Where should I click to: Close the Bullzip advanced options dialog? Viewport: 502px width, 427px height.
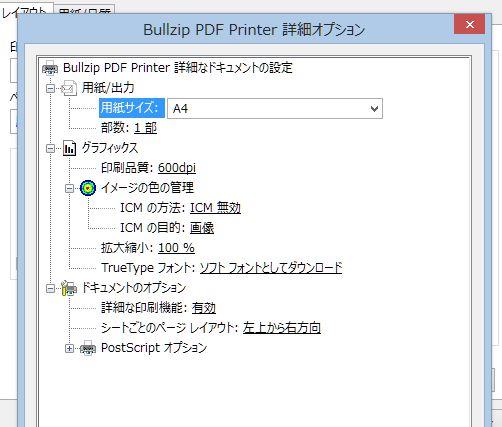click(x=469, y=24)
